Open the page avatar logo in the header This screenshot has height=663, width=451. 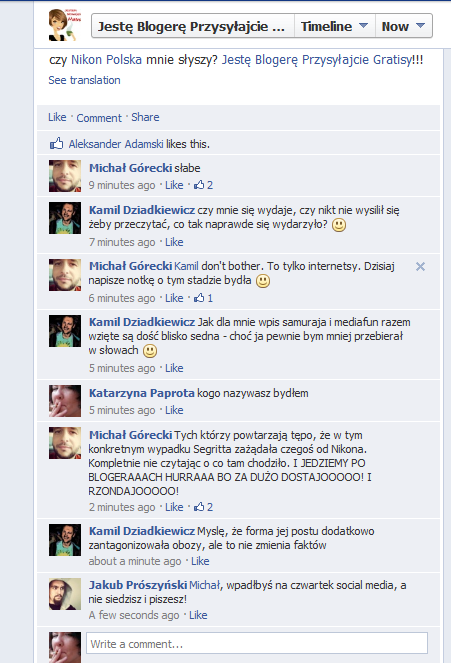[x=65, y=25]
